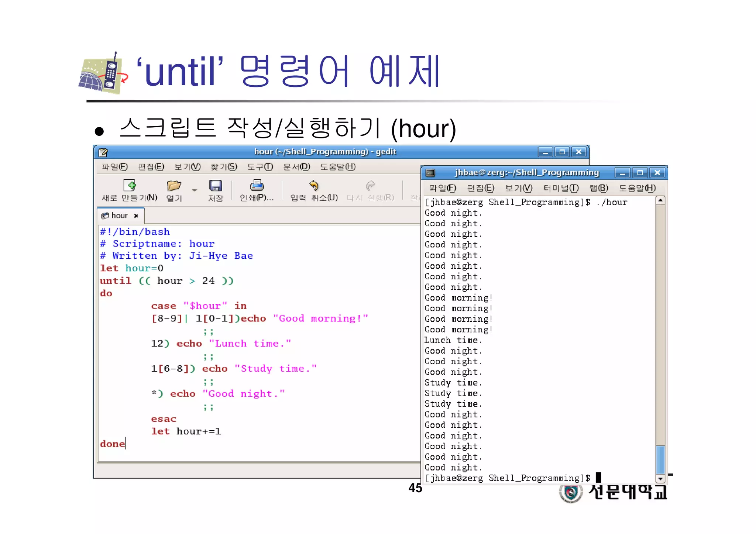The image size is (756, 534).
Task: Open terminal 터미널(T) menu
Action: click(561, 188)
